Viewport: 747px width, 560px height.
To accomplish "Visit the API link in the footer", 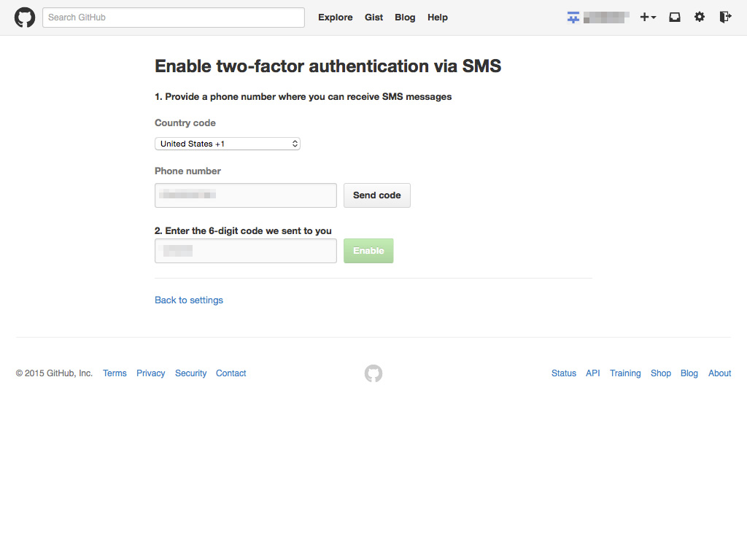I will point(592,373).
